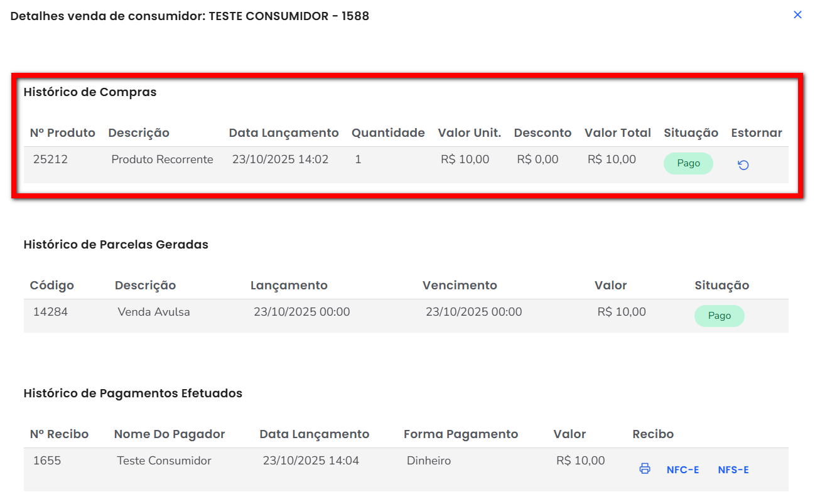Click the Valor Total column header
This screenshot has width=815, height=504.
(617, 133)
